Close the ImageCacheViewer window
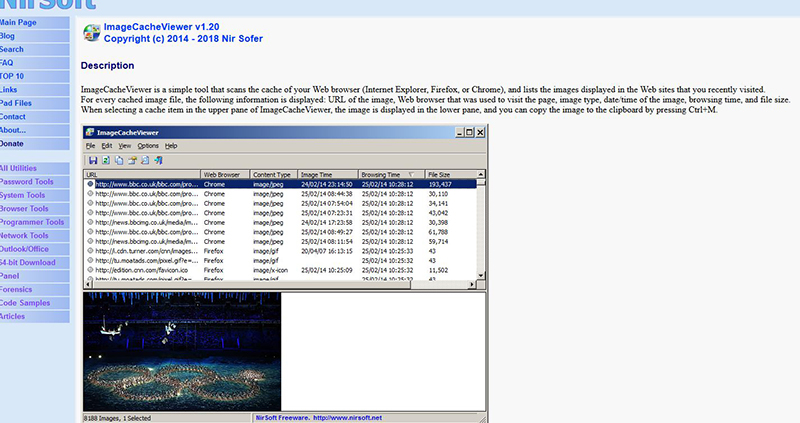This screenshot has width=800, height=423. click(480, 132)
